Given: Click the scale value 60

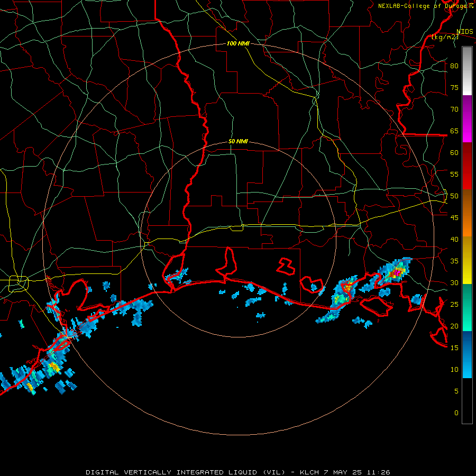Looking at the screenshot, I should 454,153.
